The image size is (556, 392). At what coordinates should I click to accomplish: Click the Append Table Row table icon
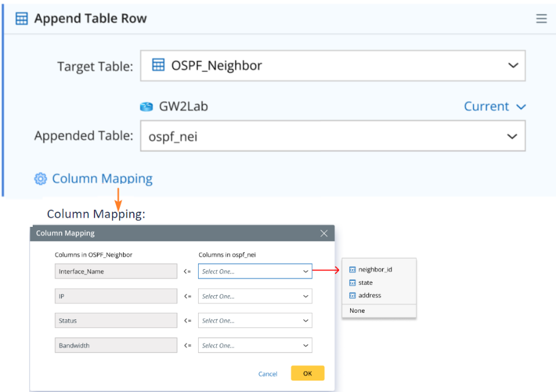pos(21,18)
